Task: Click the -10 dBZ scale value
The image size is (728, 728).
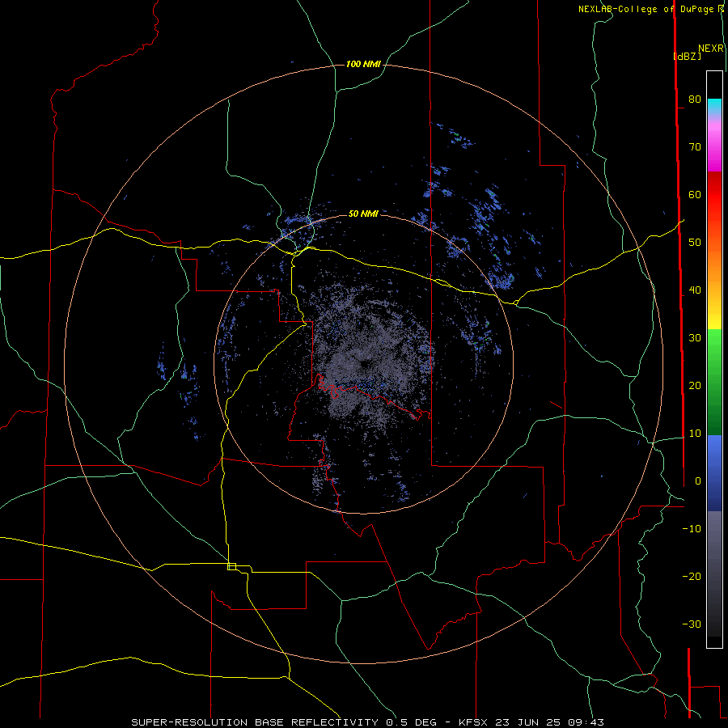Action: (x=692, y=529)
